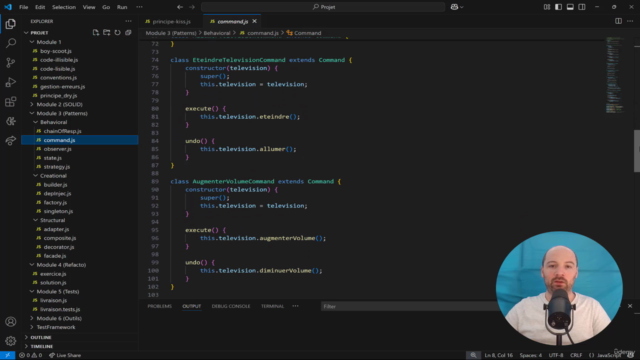Open the Manage settings gear
The width and height of the screenshot is (640, 360).
(x=11, y=340)
